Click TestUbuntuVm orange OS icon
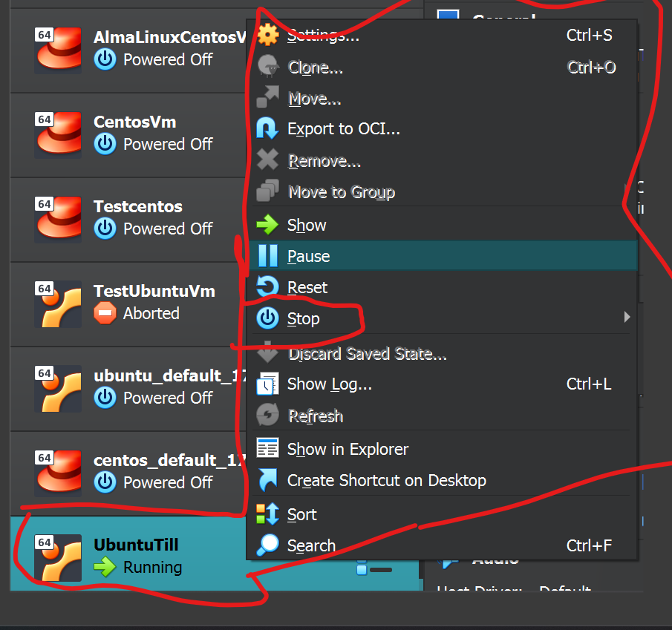The height and width of the screenshot is (630, 672). (58, 303)
